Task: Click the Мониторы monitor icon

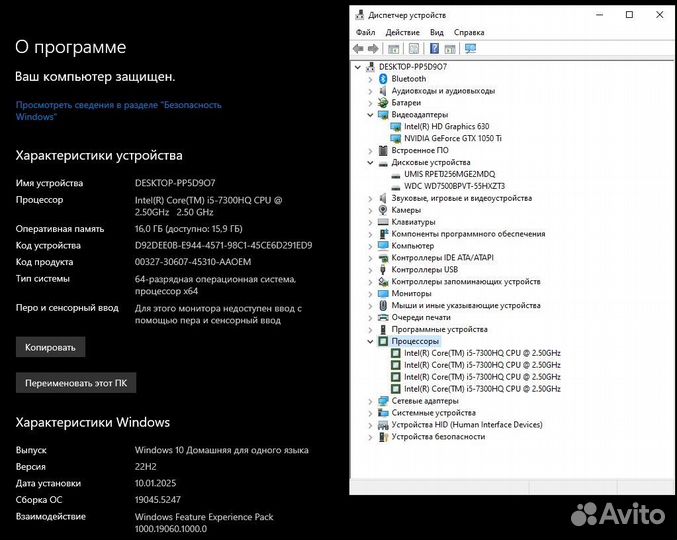Action: [x=383, y=294]
